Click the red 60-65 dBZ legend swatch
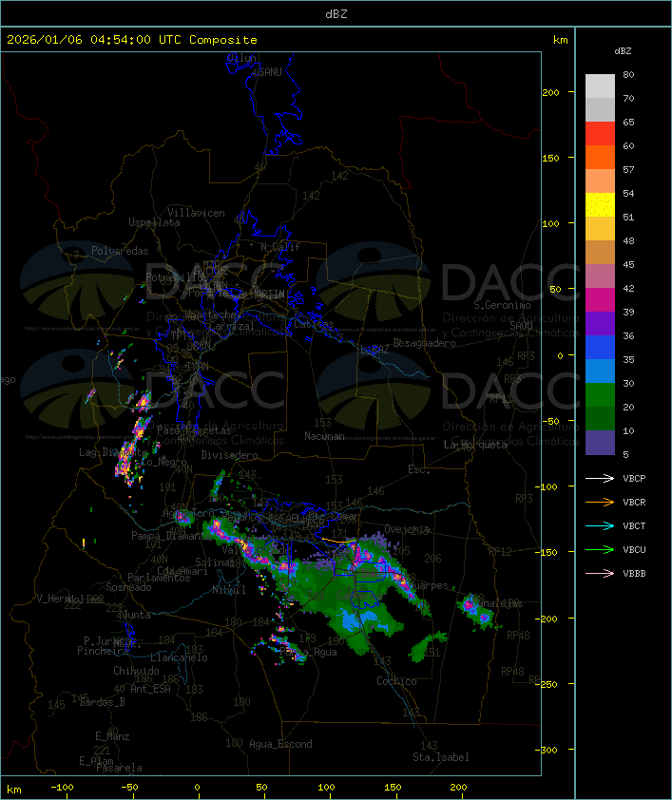This screenshot has width=672, height=800. coord(600,134)
